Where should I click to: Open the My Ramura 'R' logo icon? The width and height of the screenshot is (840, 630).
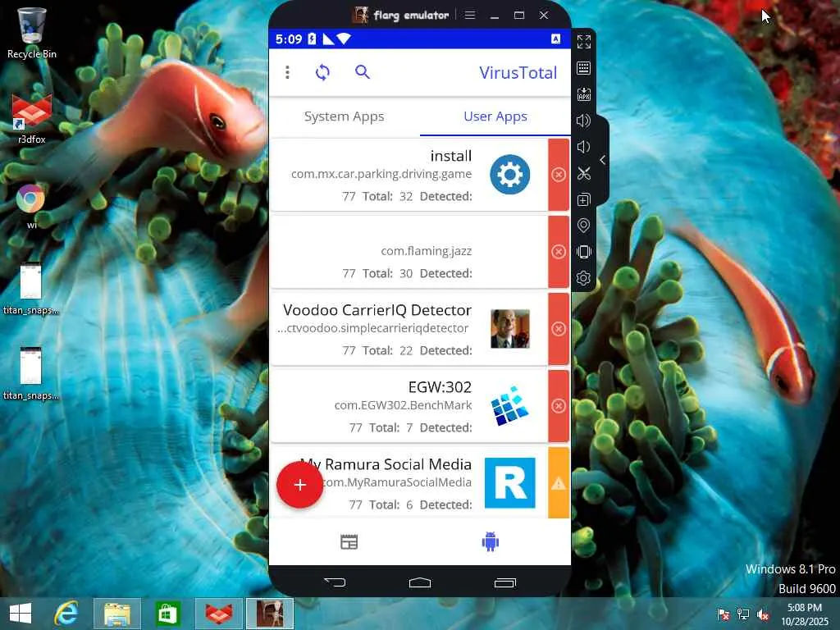[x=510, y=482]
